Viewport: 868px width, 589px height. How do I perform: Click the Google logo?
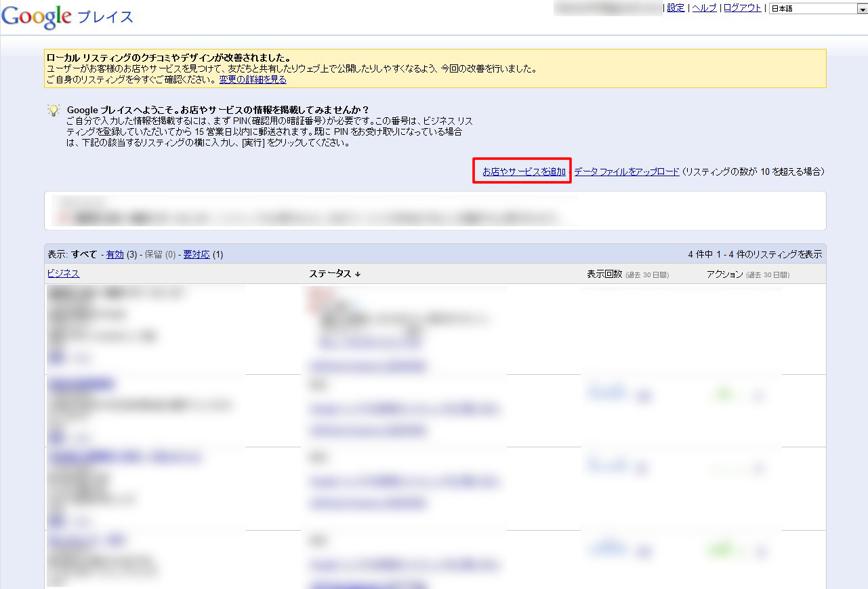point(37,16)
